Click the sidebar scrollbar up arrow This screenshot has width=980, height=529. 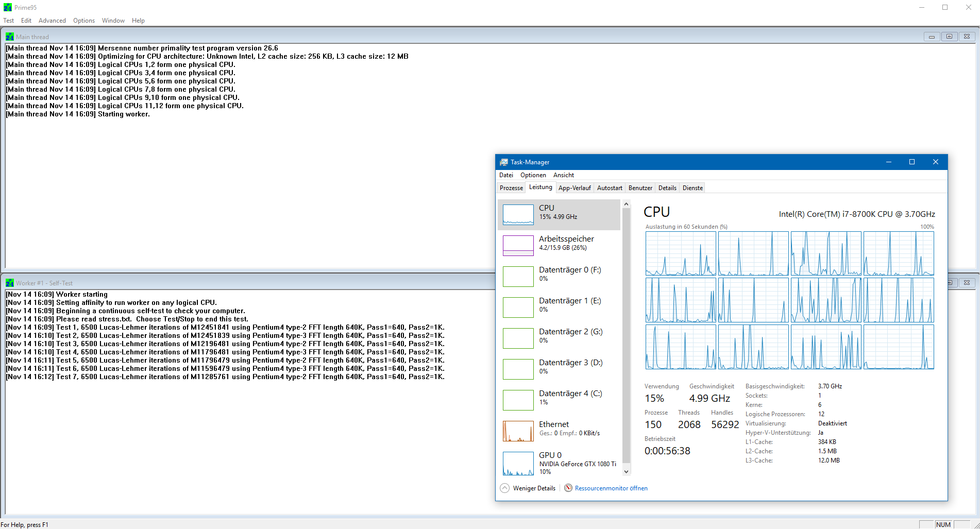click(x=626, y=204)
